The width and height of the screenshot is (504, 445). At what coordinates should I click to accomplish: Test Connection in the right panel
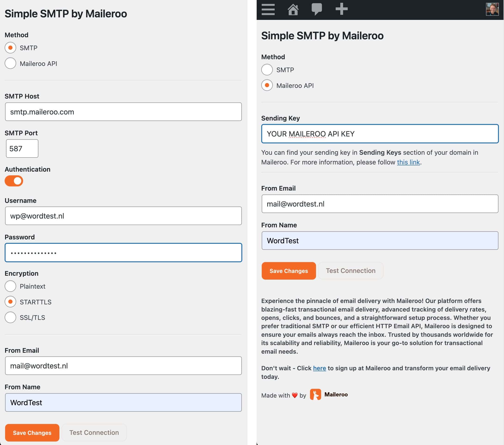(x=351, y=271)
